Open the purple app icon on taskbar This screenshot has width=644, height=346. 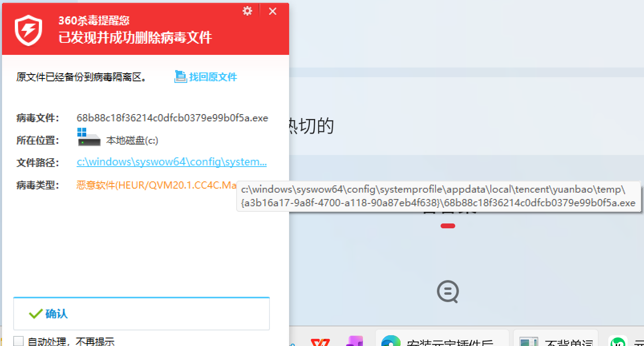click(x=354, y=341)
